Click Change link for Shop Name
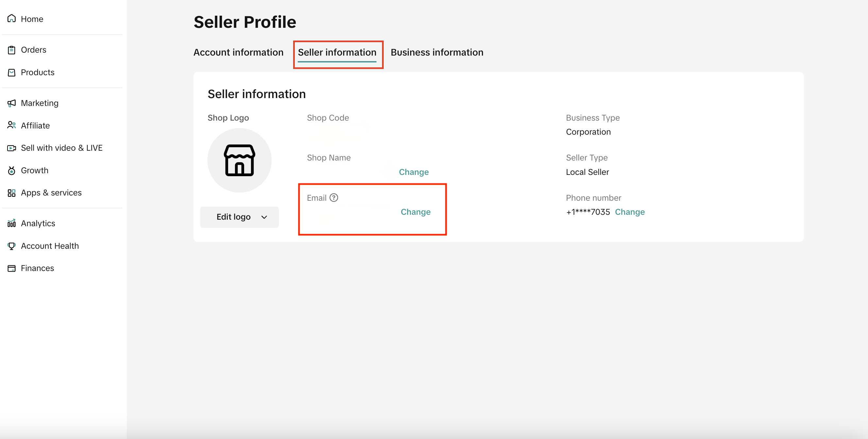This screenshot has width=868, height=439. (413, 172)
